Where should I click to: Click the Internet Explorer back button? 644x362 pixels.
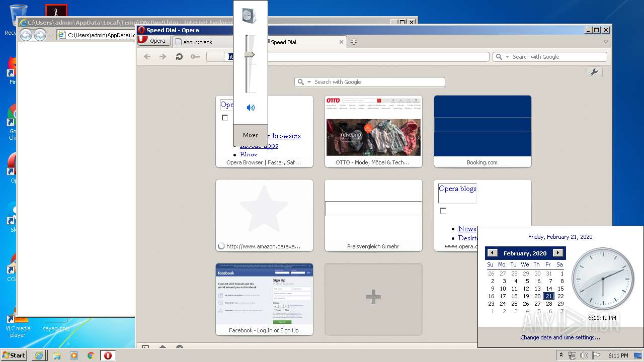click(26, 35)
